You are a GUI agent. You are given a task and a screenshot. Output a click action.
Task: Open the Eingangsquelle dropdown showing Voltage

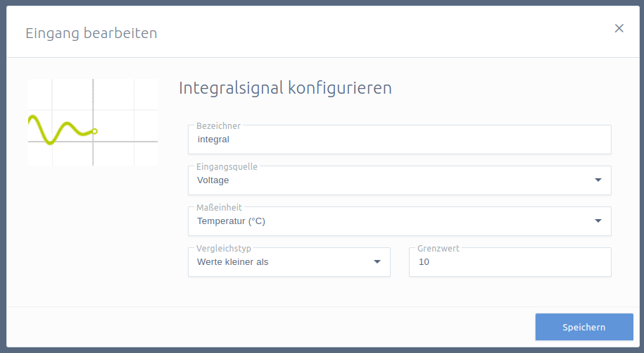[x=400, y=180]
